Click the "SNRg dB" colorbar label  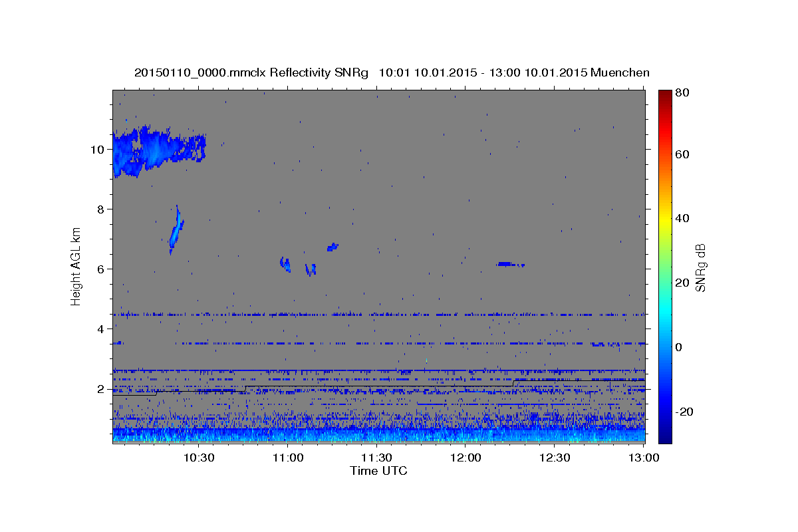[700, 267]
